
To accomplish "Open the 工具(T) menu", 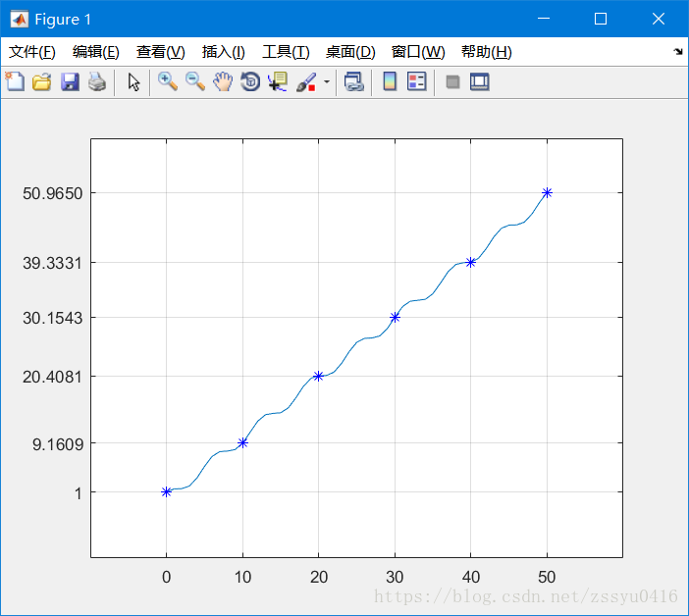I will [286, 52].
